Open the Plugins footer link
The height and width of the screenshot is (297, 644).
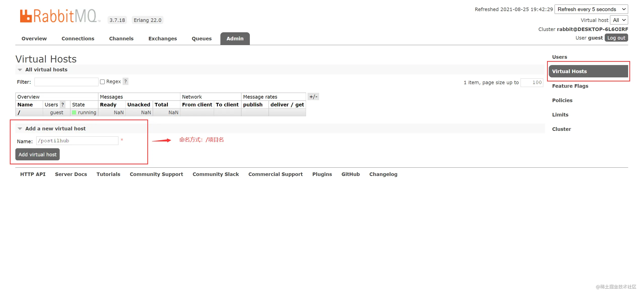pos(322,174)
